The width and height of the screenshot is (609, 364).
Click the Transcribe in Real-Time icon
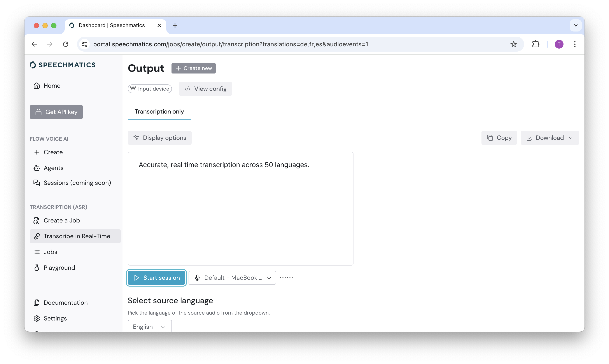pos(37,236)
